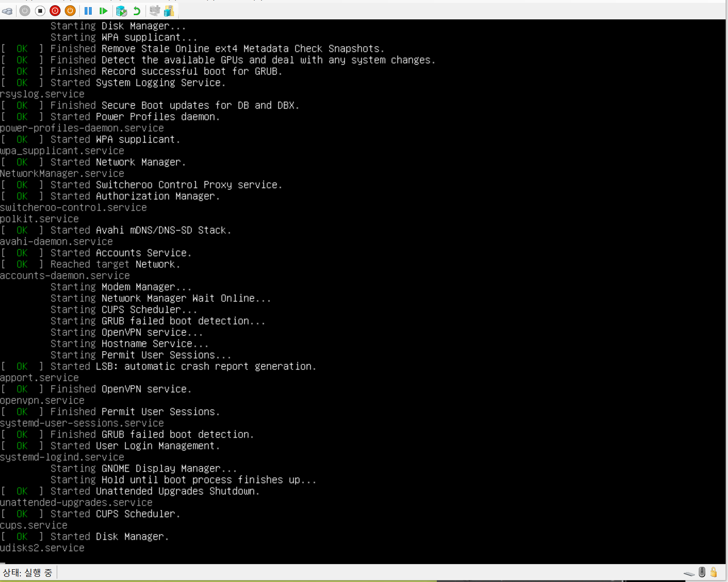Click the grayed enhanced session computers icon

click(155, 10)
